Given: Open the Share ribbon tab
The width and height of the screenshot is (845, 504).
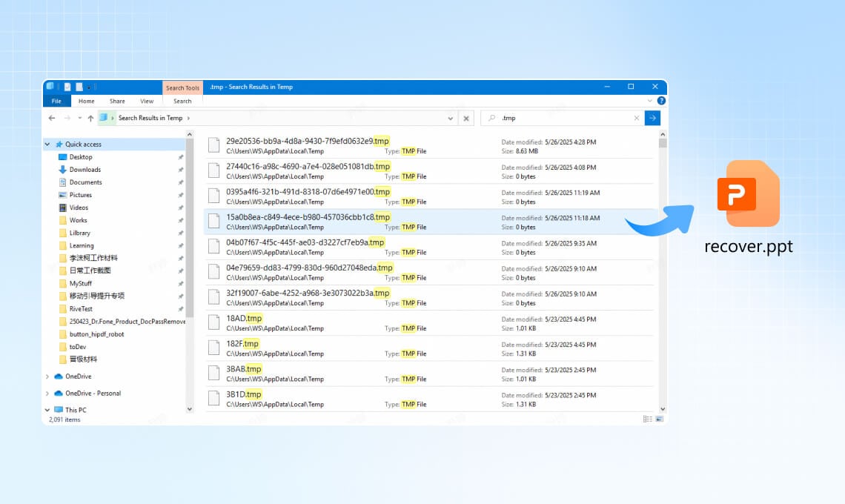Looking at the screenshot, I should click(117, 101).
